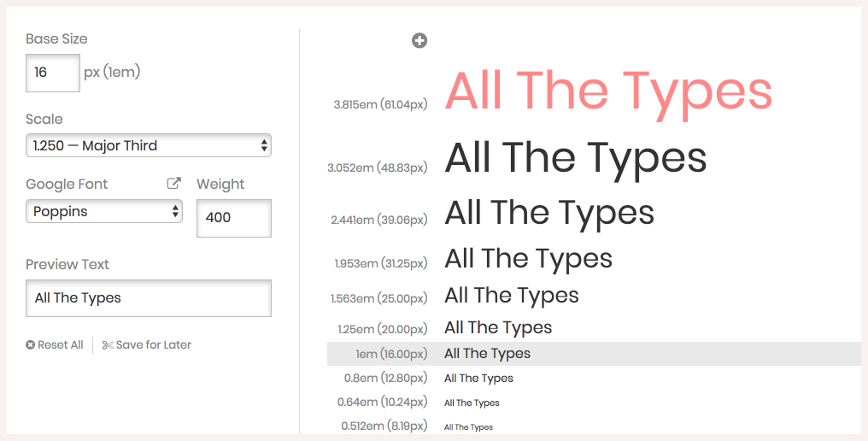Screen dimensions: 868x441
Task: Click the px (1em) unit text
Action: tap(112, 72)
